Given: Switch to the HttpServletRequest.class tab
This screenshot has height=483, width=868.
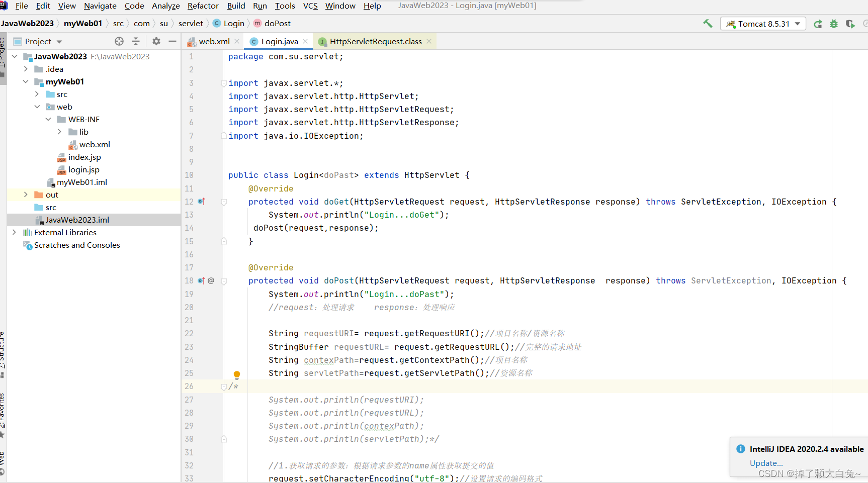Looking at the screenshot, I should 376,41.
